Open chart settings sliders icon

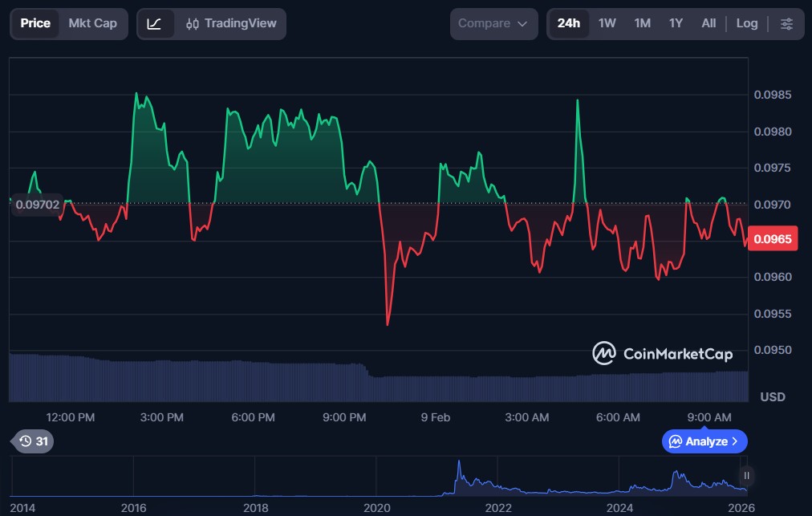pos(786,23)
